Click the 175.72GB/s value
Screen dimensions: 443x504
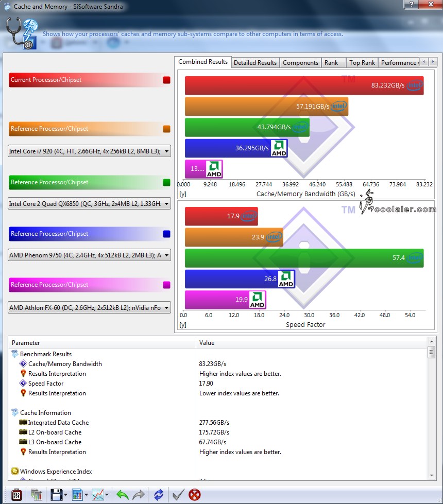tap(214, 432)
